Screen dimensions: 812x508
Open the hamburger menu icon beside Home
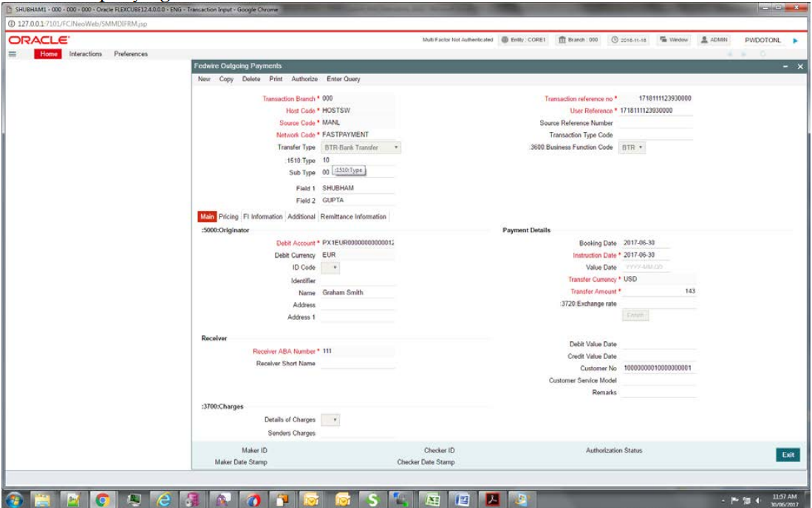[13, 54]
